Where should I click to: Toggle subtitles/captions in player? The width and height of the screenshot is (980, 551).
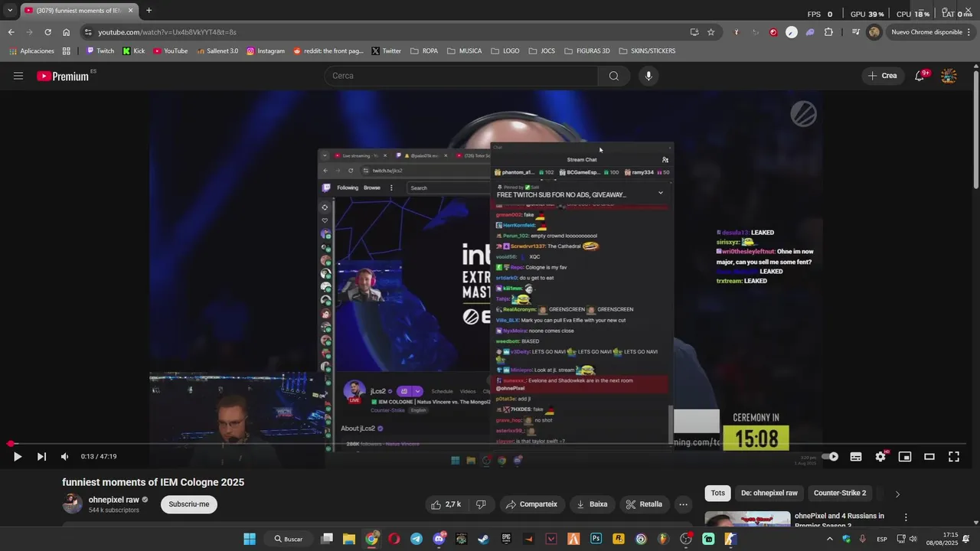click(856, 457)
